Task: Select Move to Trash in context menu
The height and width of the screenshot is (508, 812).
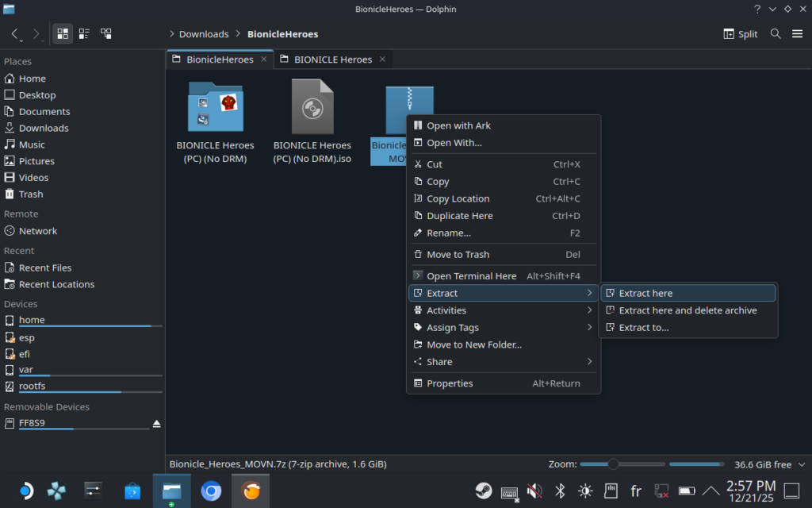Action: (x=458, y=255)
